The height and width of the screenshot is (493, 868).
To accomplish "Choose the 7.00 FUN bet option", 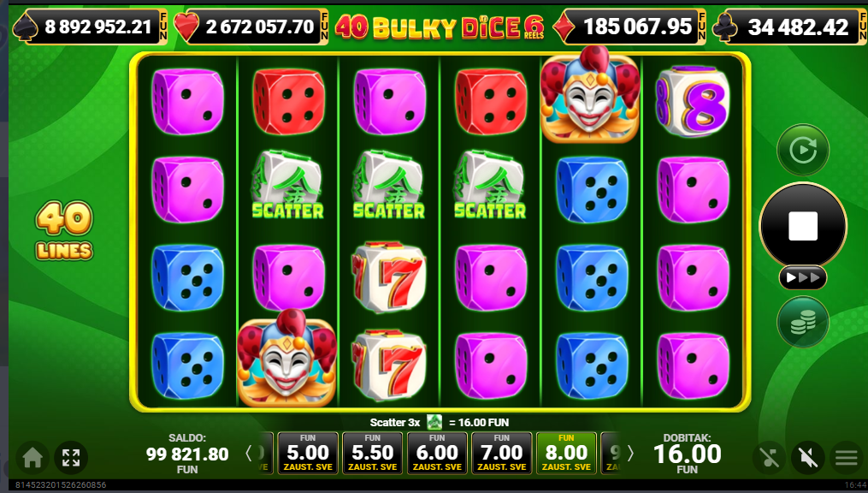I will (x=501, y=453).
